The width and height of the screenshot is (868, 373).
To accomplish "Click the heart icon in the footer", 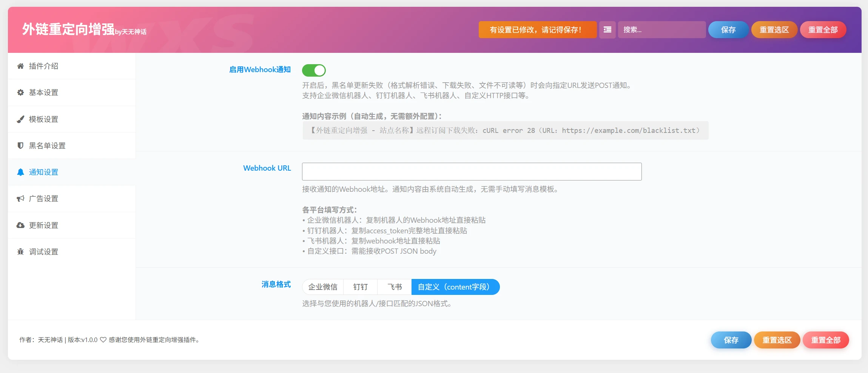I will 103,340.
